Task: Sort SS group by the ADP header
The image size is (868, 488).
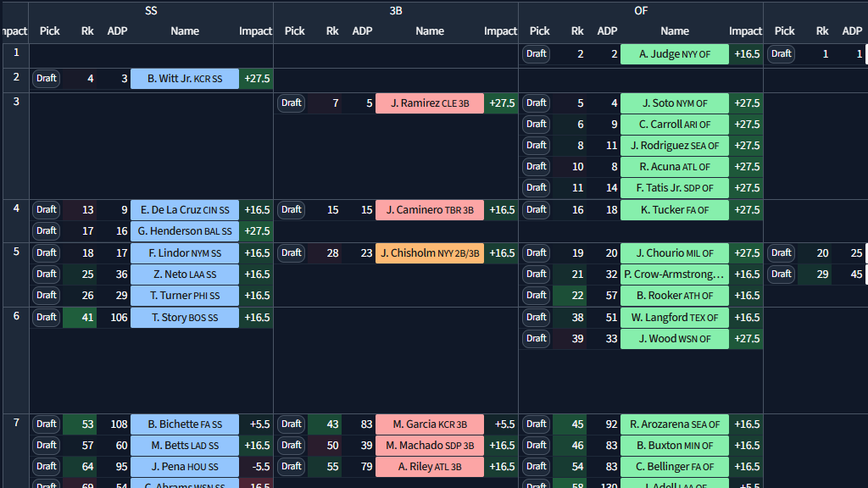Action: (117, 31)
